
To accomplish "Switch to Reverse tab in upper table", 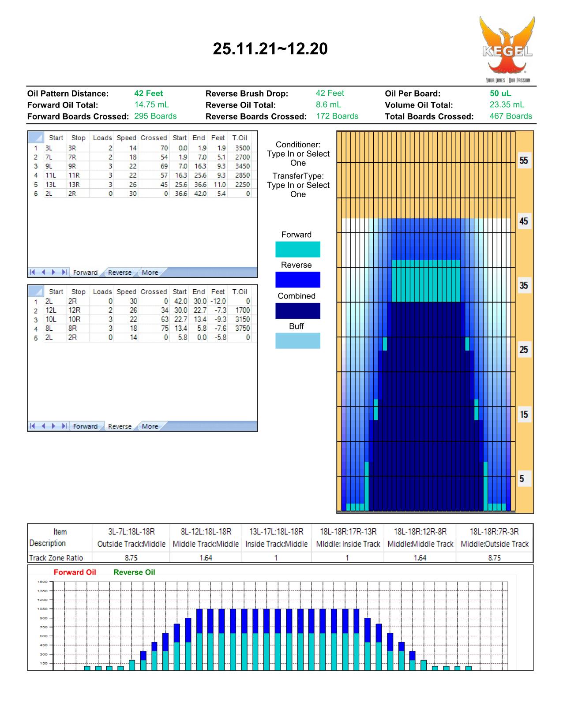I will pos(120,273).
